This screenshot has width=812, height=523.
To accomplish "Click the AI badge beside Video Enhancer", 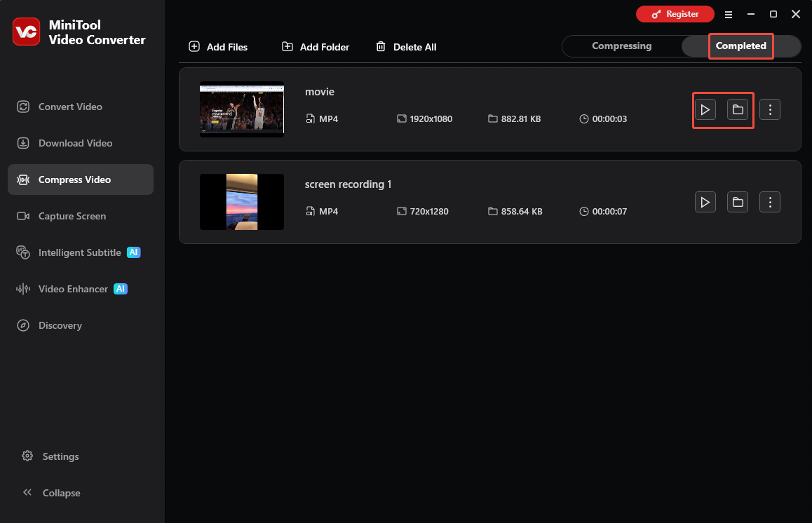I will [121, 289].
